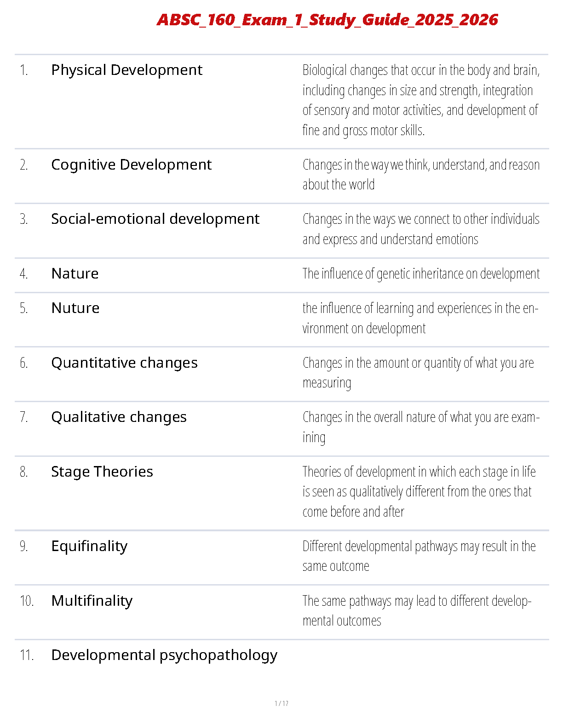The image size is (563, 728).
Task: Click item number 11 in the list
Action: coord(27,655)
